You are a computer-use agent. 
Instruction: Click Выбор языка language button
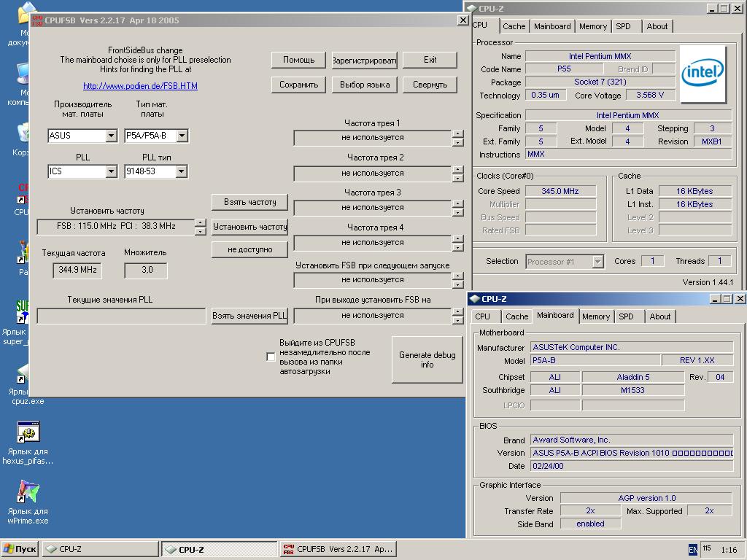[x=365, y=85]
